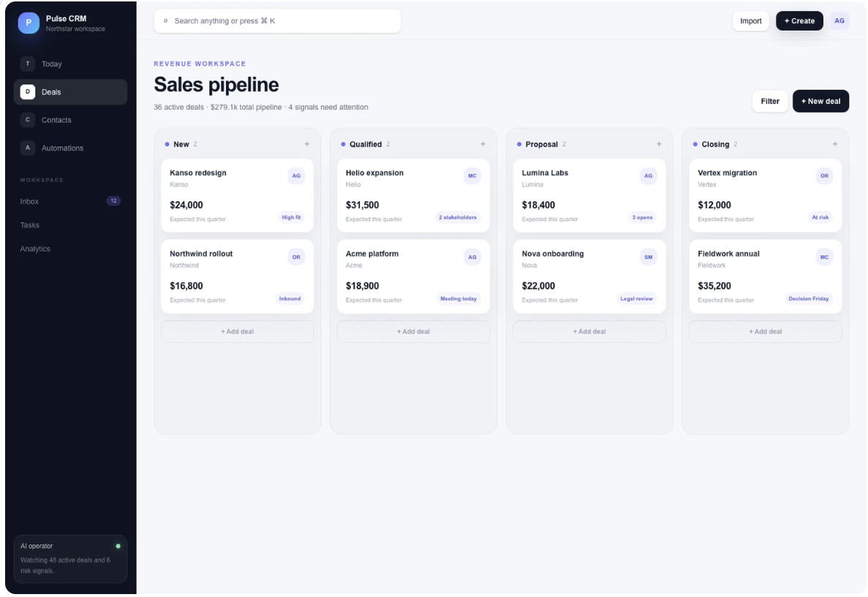
Task: Open Automations from the sidebar
Action: [x=70, y=148]
